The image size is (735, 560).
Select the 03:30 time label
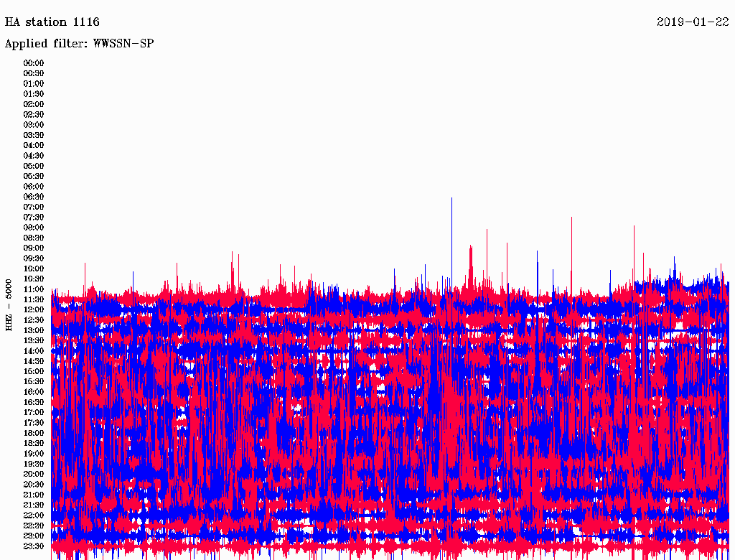34,135
